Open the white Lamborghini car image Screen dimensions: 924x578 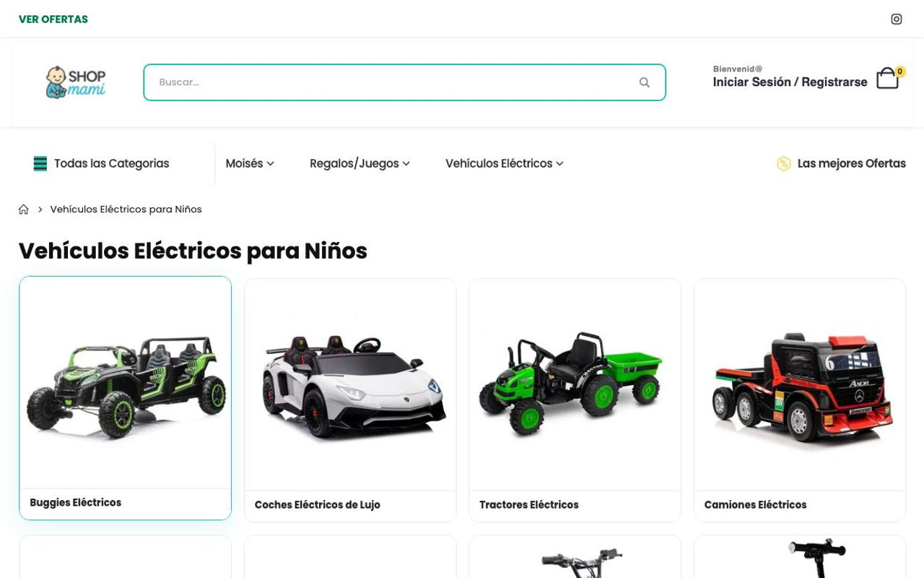coord(350,385)
